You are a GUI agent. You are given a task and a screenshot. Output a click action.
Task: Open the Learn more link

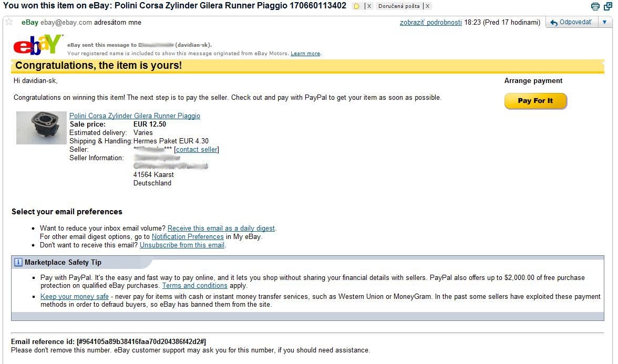(x=305, y=54)
